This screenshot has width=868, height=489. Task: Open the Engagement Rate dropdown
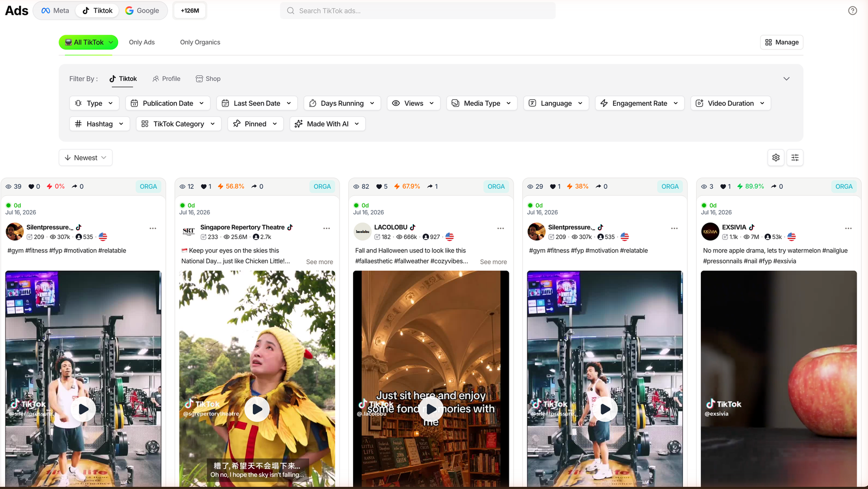click(640, 103)
